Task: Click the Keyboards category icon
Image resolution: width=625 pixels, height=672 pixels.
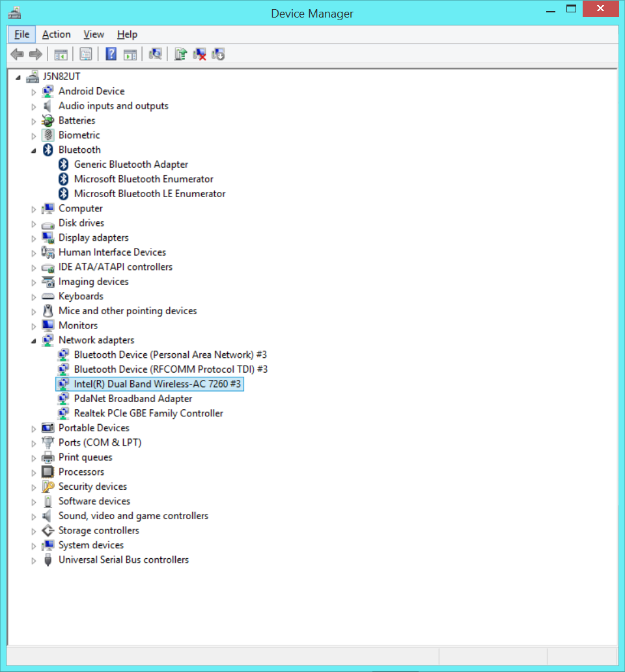Action: pos(48,296)
